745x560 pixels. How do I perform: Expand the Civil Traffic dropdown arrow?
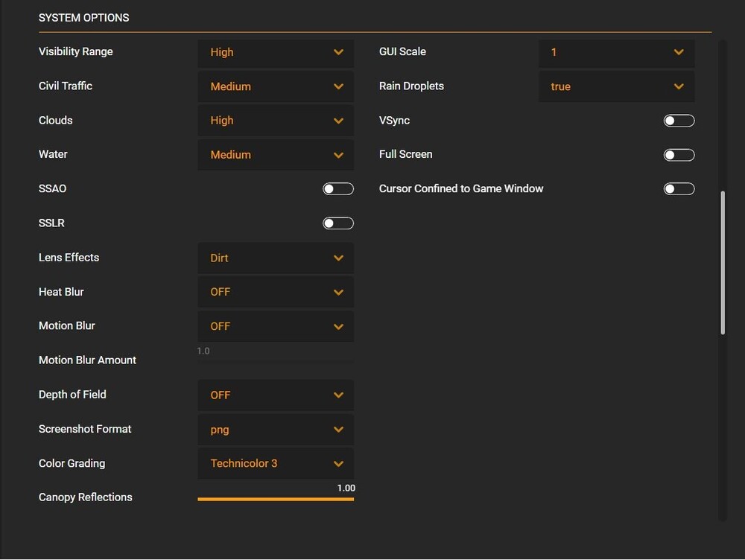coord(338,86)
